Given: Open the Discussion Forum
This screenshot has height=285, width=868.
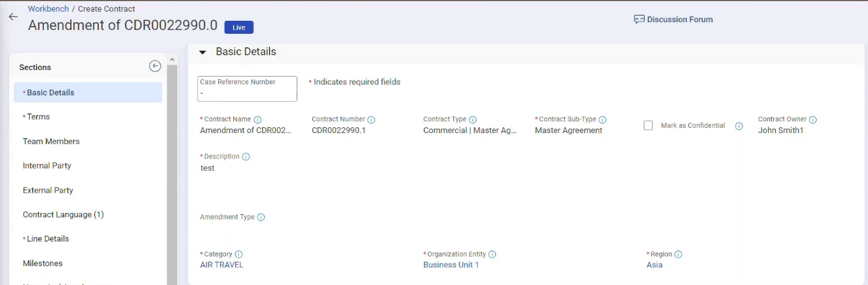Looking at the screenshot, I should coord(673,19).
